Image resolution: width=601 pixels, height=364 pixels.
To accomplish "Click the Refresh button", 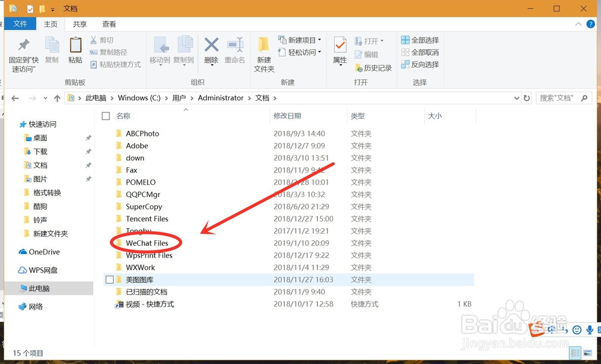I will pyautogui.click(x=526, y=99).
